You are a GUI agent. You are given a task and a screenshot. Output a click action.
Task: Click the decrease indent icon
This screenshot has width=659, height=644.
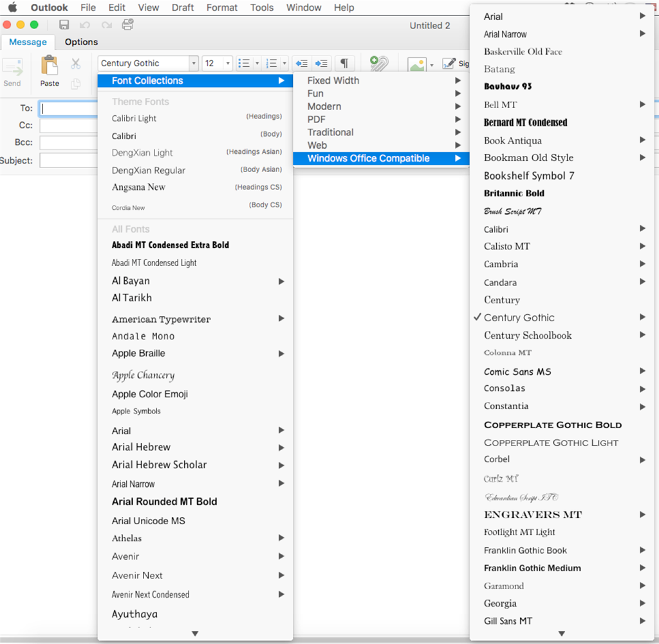302,63
